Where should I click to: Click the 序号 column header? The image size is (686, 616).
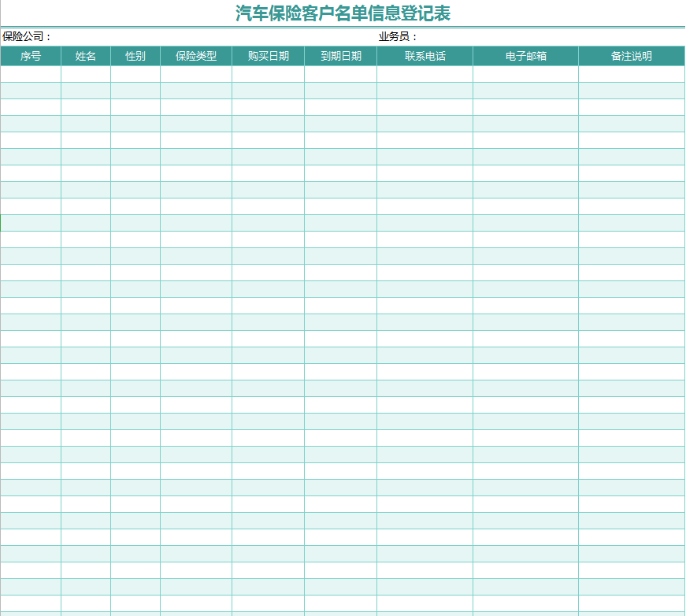coord(30,56)
